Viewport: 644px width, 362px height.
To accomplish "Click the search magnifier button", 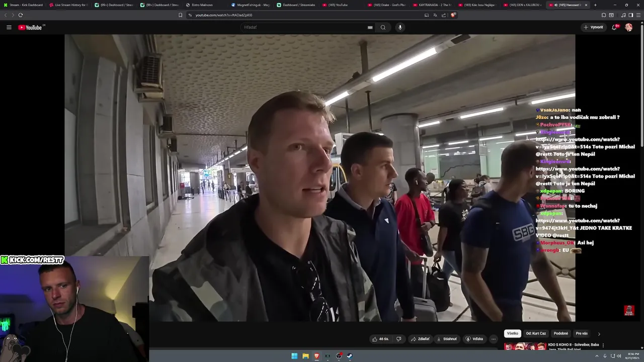I will 383,27.
